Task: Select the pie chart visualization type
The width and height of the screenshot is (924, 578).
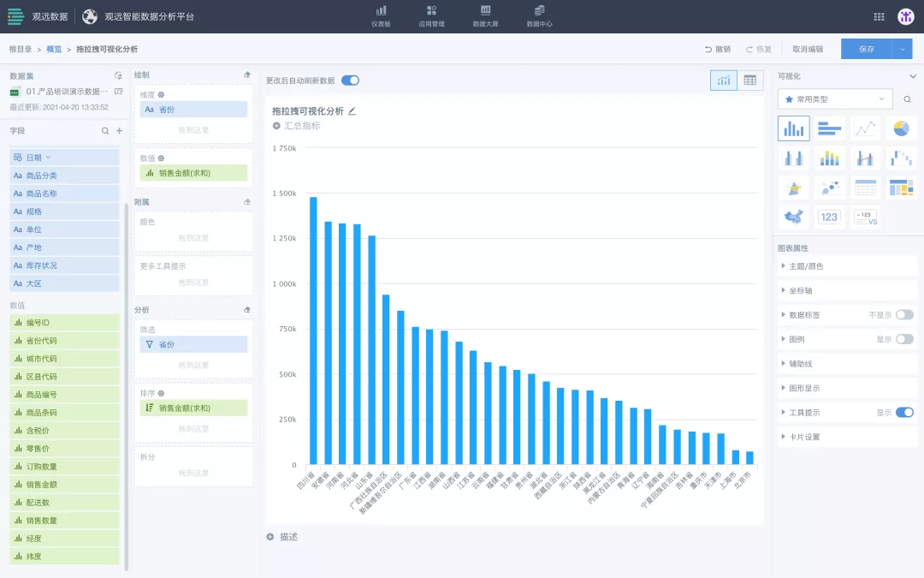Action: (x=901, y=128)
